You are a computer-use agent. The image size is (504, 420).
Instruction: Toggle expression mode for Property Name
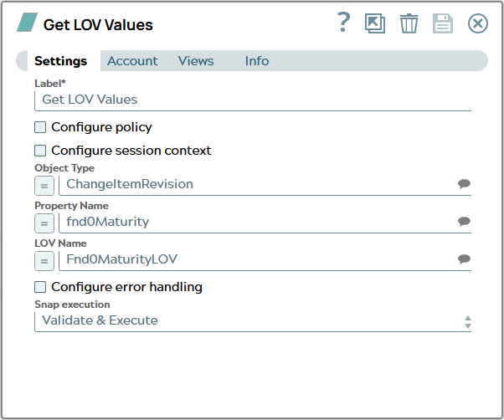[x=44, y=223]
